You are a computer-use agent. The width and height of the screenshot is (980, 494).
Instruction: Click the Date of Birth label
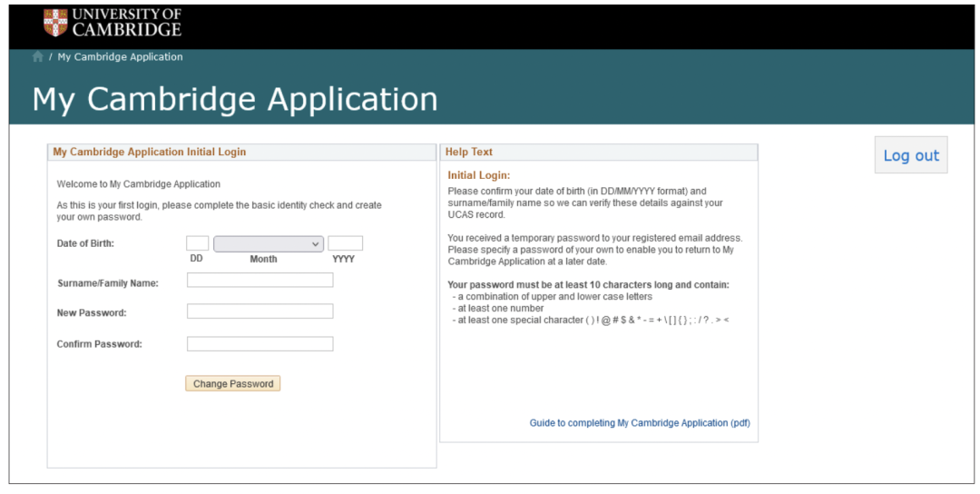point(85,243)
